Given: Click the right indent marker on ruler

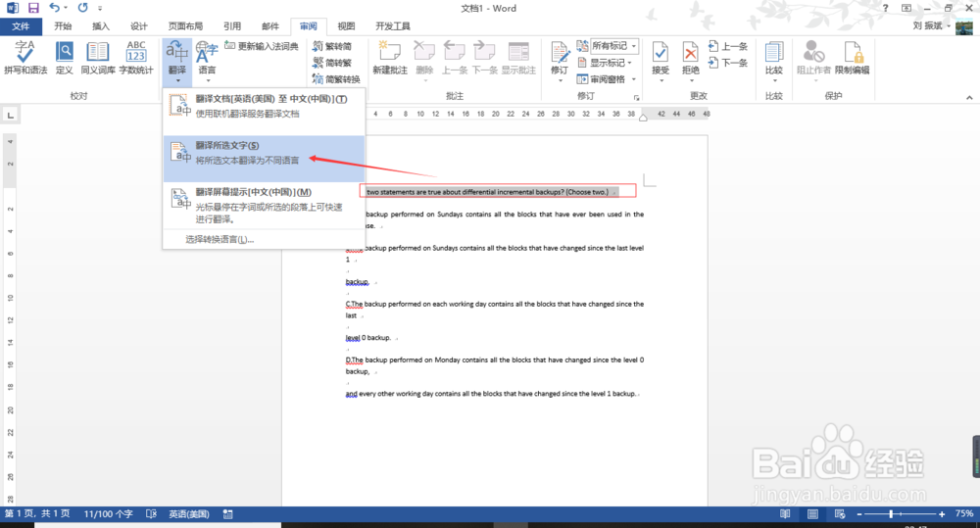Looking at the screenshot, I should 643,118.
